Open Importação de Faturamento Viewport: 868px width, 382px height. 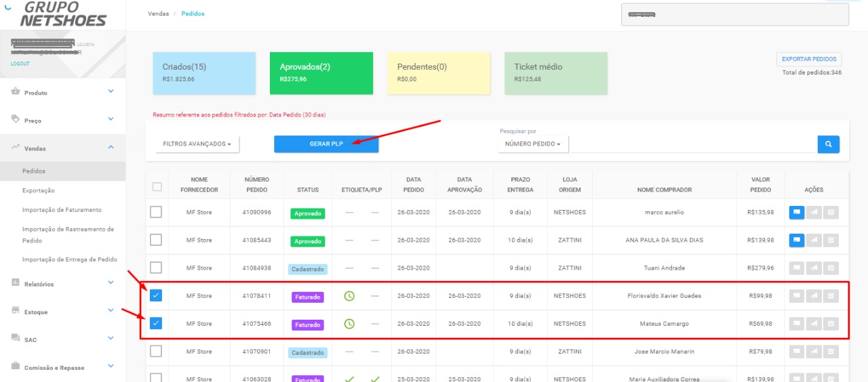coord(62,210)
